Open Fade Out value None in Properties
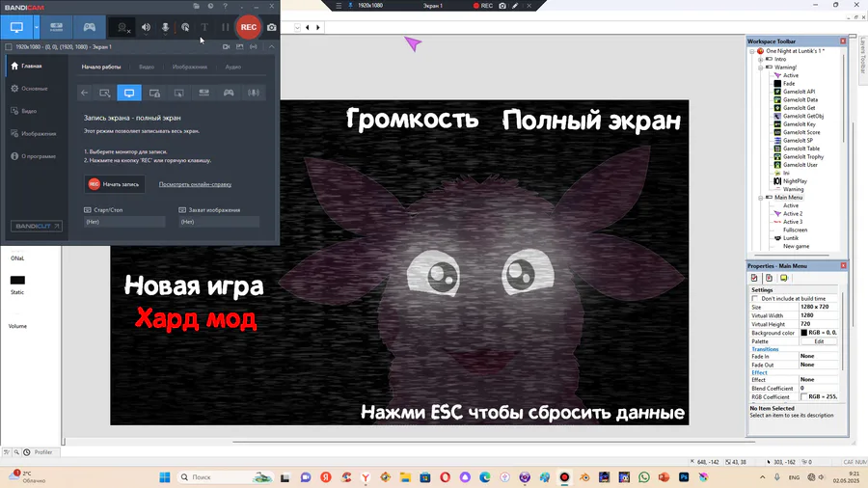 819,365
